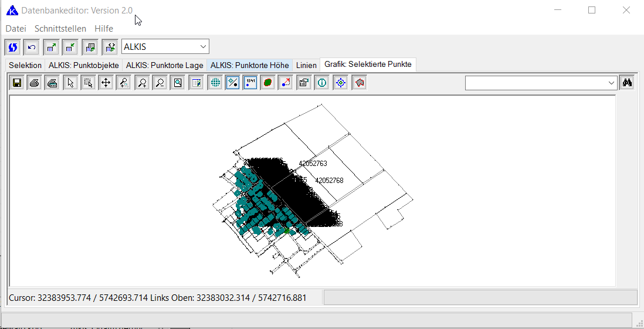The height and width of the screenshot is (329, 644).
Task: Choose the zoom-window magnifier with cursor
Action: 124,83
